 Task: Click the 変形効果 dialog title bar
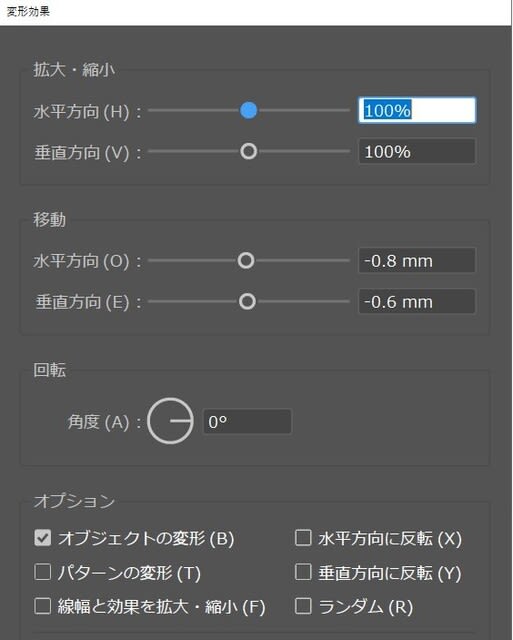pos(256,12)
